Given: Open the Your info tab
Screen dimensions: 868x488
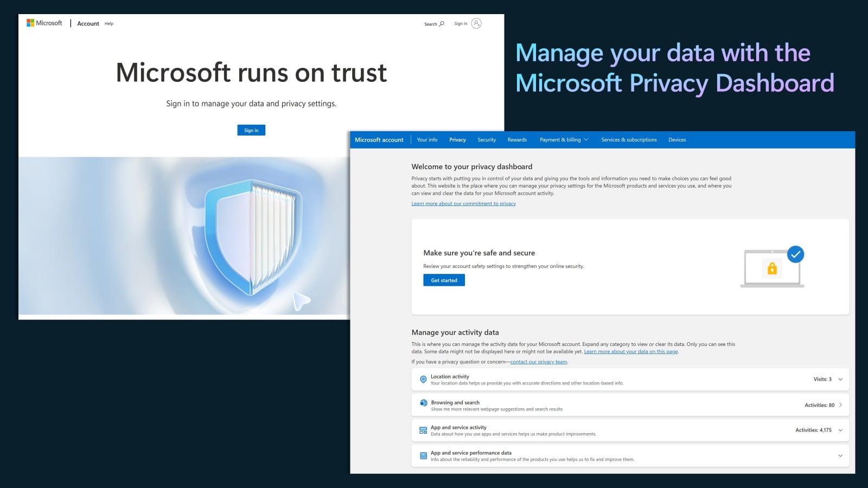Looking at the screenshot, I should [427, 140].
